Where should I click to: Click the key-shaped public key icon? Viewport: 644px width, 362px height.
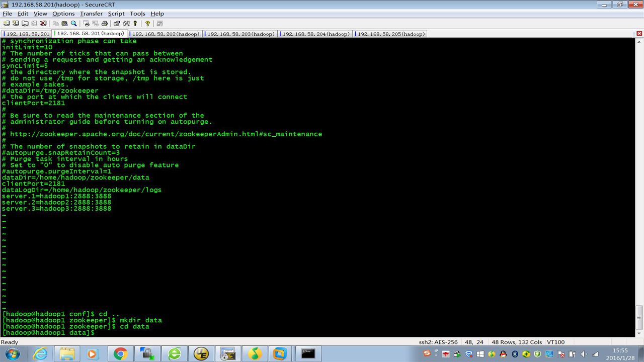(135, 23)
